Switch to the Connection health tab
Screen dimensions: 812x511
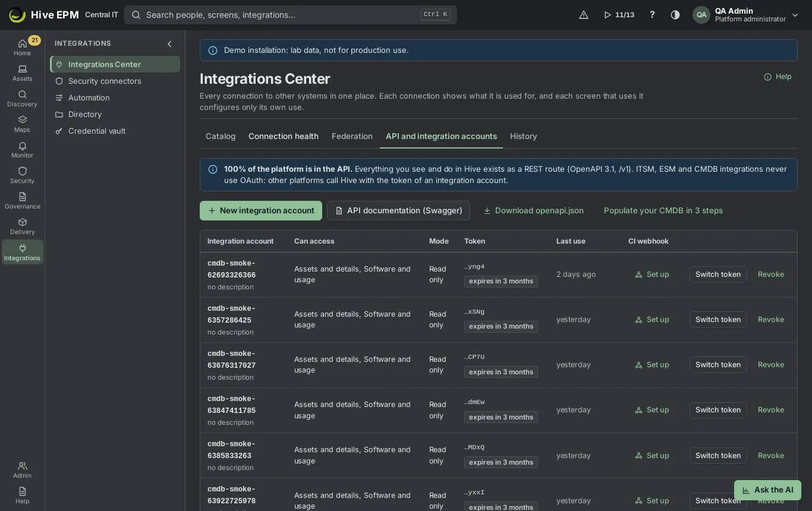click(x=284, y=136)
